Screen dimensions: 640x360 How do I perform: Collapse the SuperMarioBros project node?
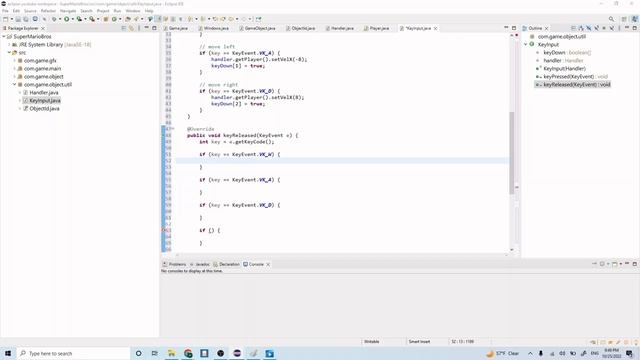(x=4, y=37)
